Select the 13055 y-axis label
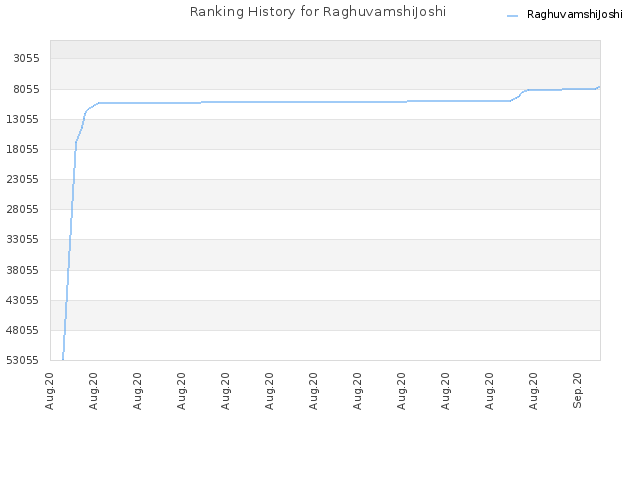Image resolution: width=640 pixels, height=480 pixels. click(23, 119)
